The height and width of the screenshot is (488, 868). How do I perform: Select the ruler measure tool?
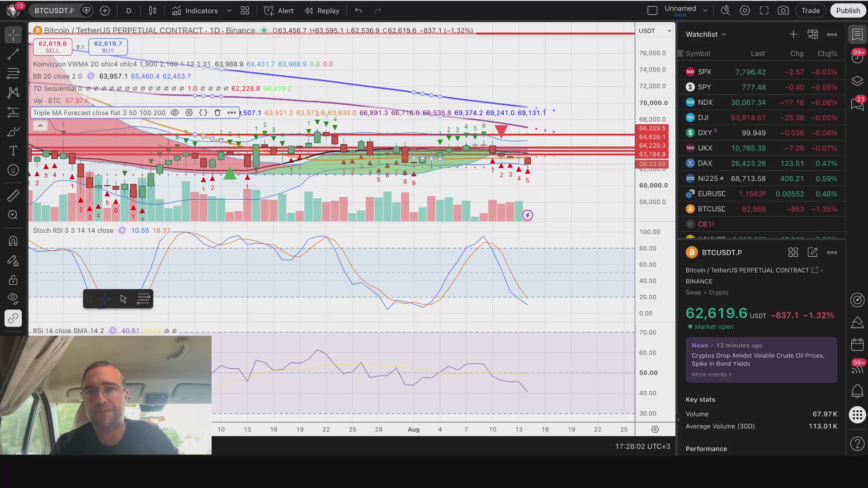13,196
